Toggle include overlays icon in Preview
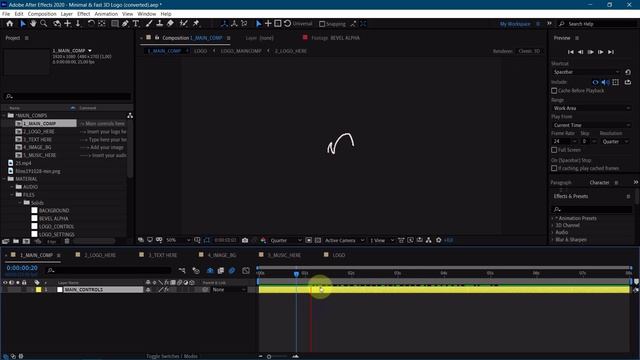Viewport: 640px width, 360px height. point(616,82)
